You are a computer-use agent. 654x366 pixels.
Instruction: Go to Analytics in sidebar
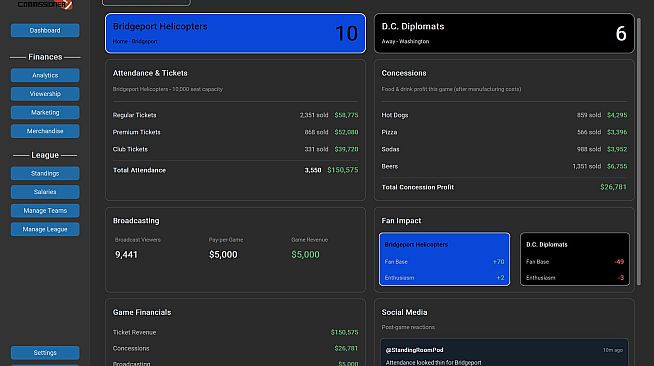click(45, 75)
